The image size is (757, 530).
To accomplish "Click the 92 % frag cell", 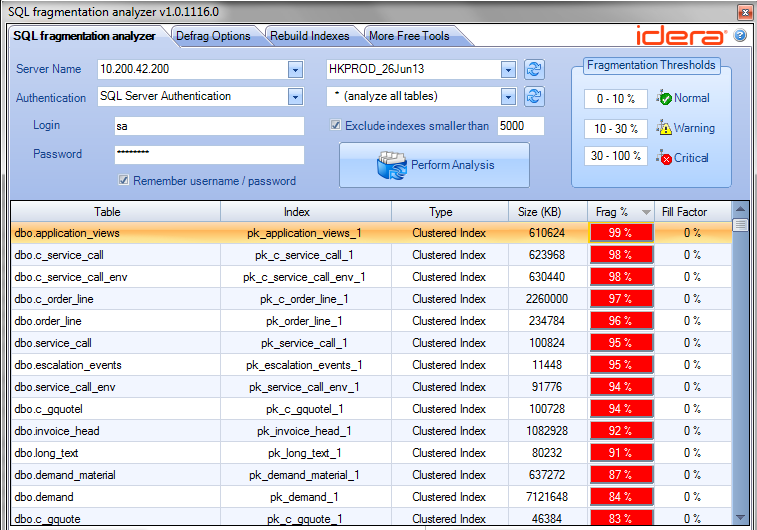I will point(621,431).
